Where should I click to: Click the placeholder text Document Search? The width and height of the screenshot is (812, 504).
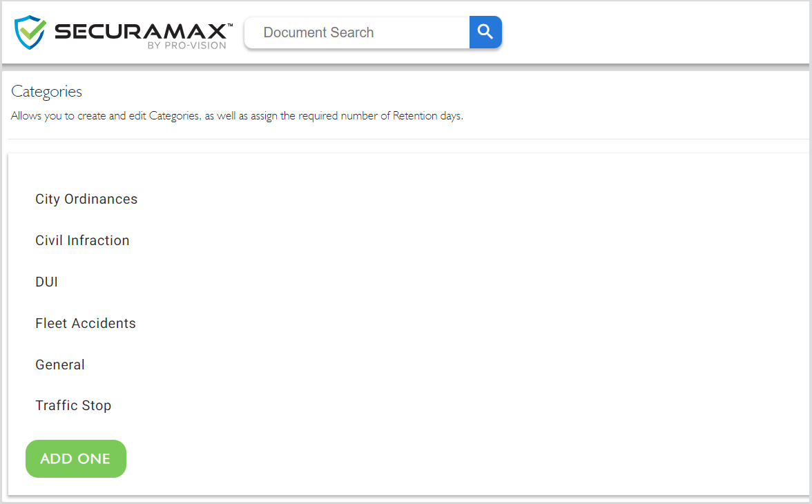[318, 32]
